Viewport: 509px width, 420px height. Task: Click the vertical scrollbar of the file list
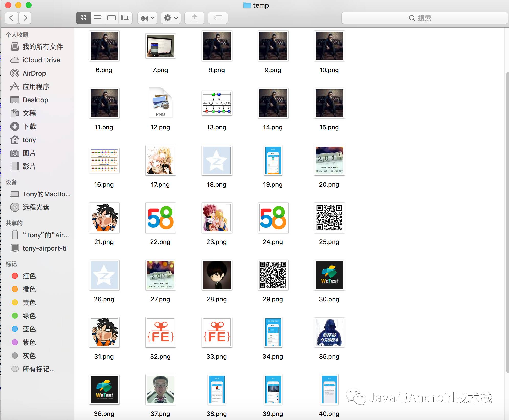[507, 223]
